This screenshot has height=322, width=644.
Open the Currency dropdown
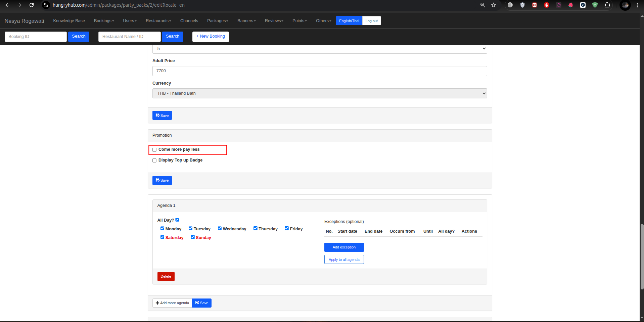[x=319, y=93]
